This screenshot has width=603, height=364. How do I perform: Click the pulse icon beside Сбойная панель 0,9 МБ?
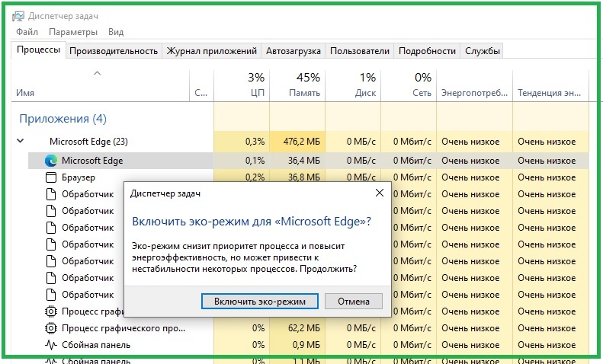tap(51, 345)
